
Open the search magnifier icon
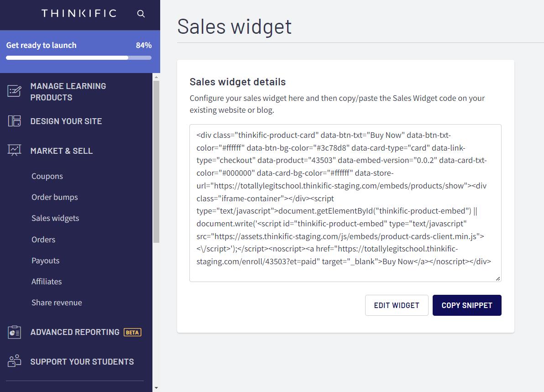(x=141, y=14)
